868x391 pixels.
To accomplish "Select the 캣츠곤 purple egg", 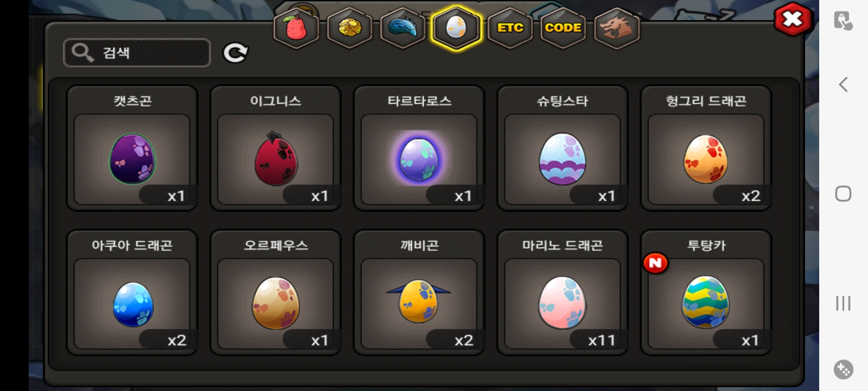I will (132, 148).
